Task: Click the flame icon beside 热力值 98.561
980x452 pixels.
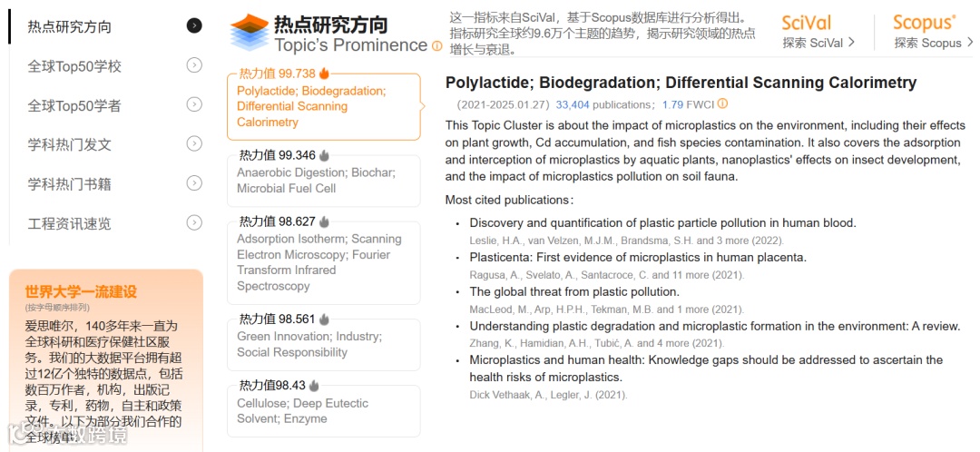Action: pyautogui.click(x=324, y=319)
